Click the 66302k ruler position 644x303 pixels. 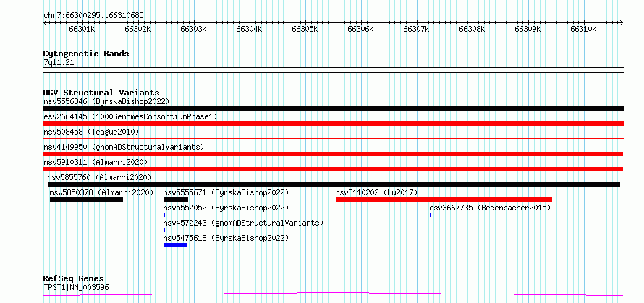138,29
